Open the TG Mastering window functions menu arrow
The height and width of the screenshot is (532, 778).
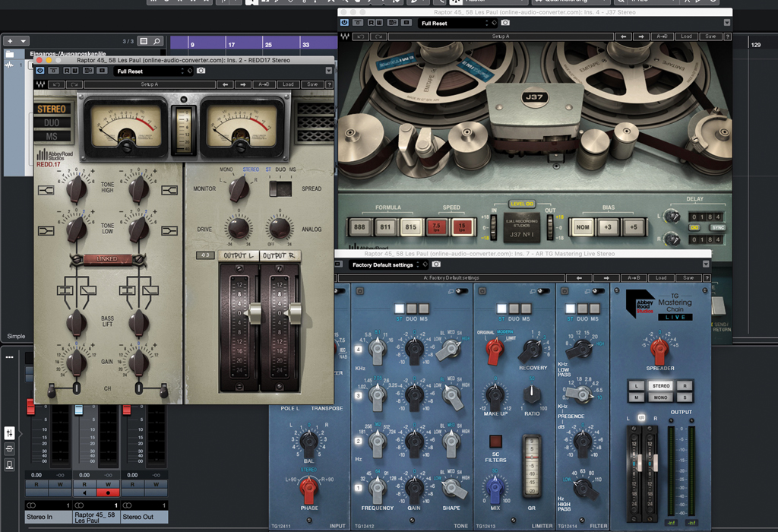pos(706,264)
